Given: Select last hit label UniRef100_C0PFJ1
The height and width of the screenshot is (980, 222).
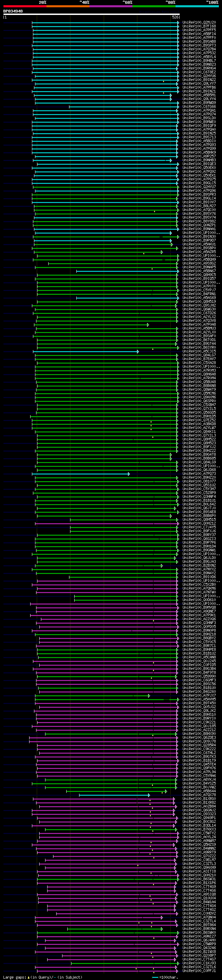Looking at the screenshot, I should pyautogui.click(x=199, y=971).
